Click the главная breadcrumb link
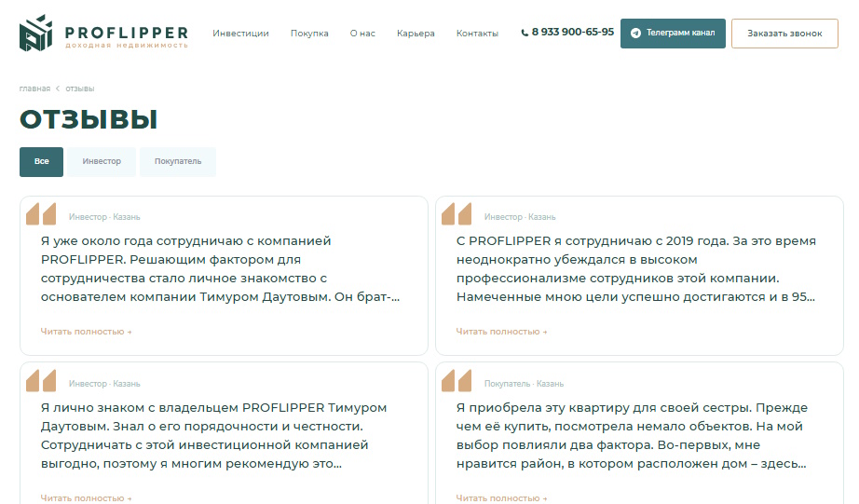 (34, 89)
